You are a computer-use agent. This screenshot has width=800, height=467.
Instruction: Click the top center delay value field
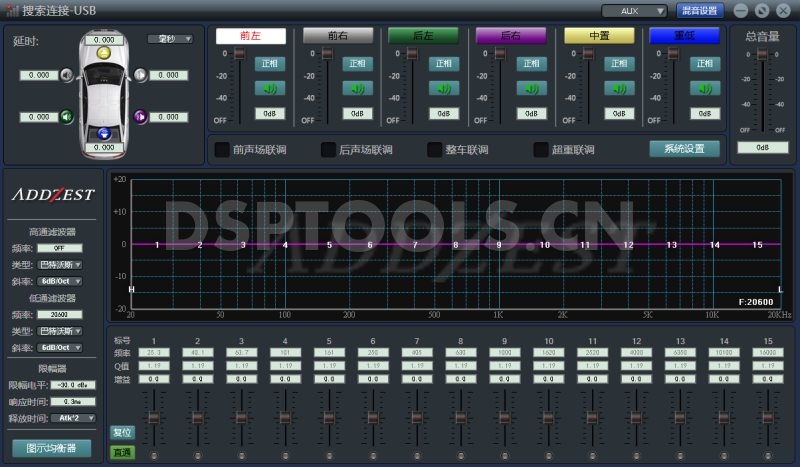104,40
